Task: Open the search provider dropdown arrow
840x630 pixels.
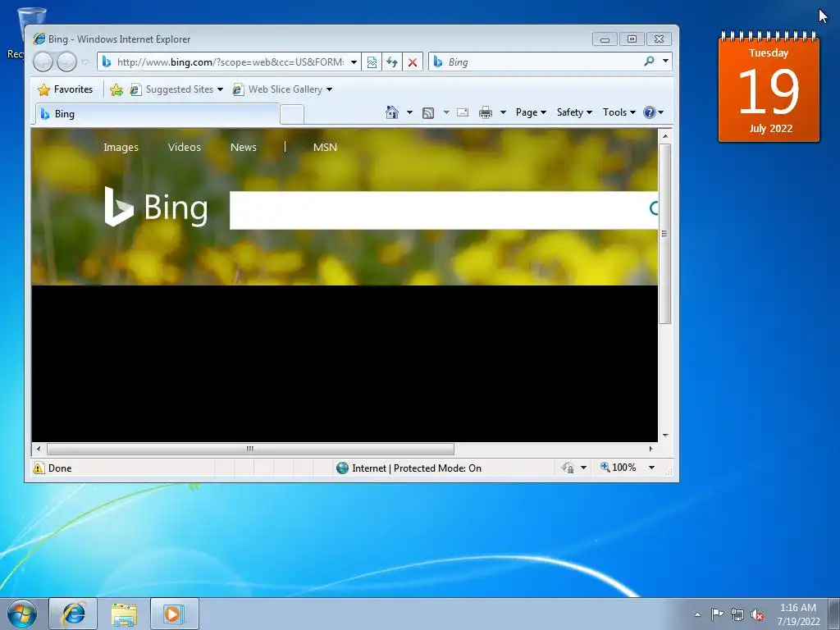Action: (x=665, y=61)
